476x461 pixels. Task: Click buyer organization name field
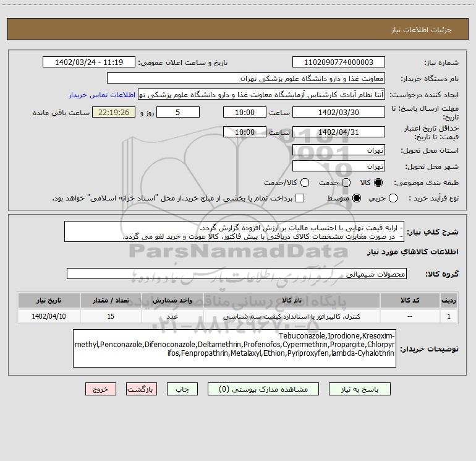(x=246, y=79)
